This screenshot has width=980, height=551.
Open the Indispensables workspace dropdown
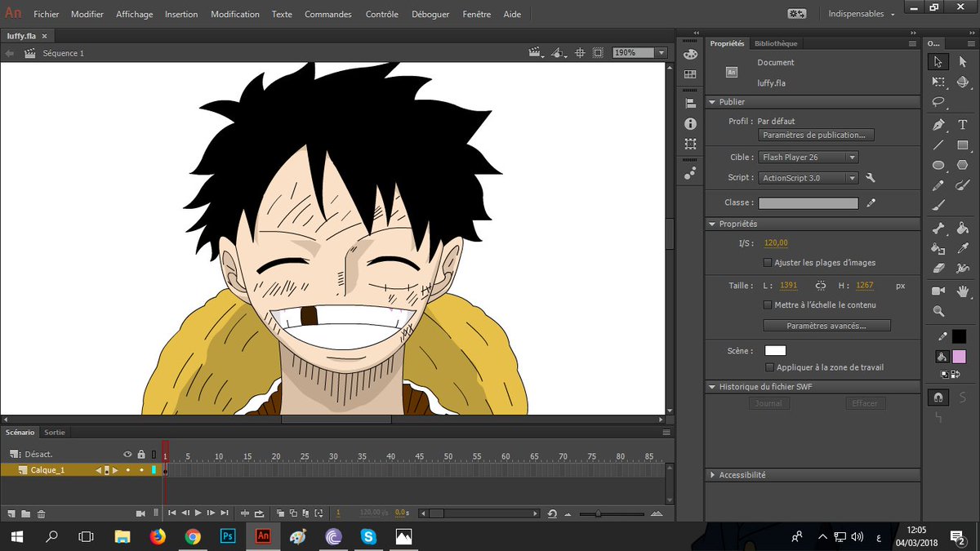[x=861, y=14]
